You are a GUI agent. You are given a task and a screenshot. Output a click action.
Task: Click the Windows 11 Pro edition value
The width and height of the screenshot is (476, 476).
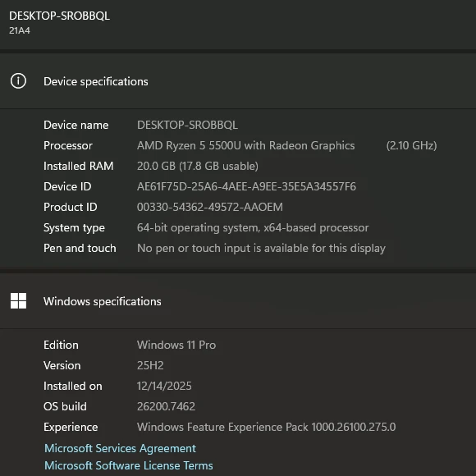(x=176, y=345)
